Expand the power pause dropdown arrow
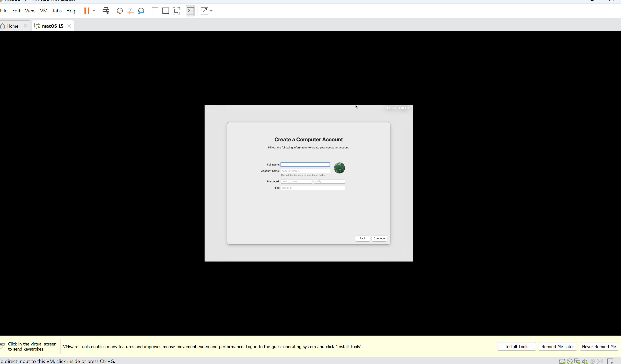The width and height of the screenshot is (621, 364). point(94,11)
